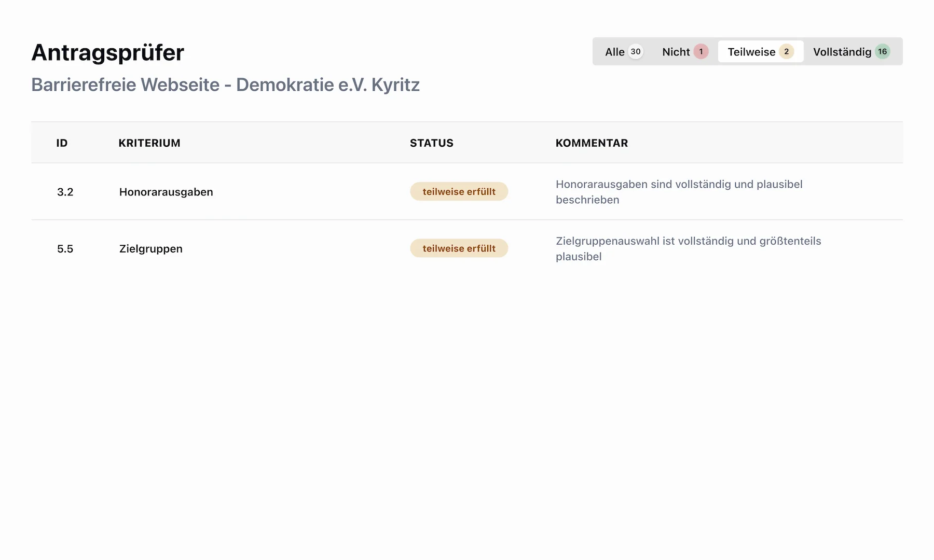
Task: Click the STATUS column header
Action: point(432,143)
